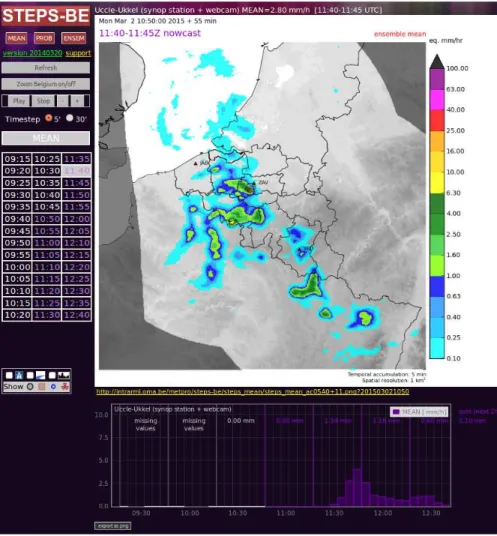Step back with the minus button

[x=63, y=101]
